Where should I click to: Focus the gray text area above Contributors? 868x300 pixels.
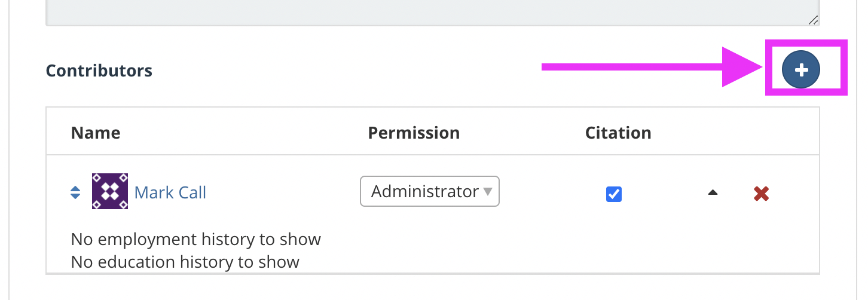coord(433,13)
